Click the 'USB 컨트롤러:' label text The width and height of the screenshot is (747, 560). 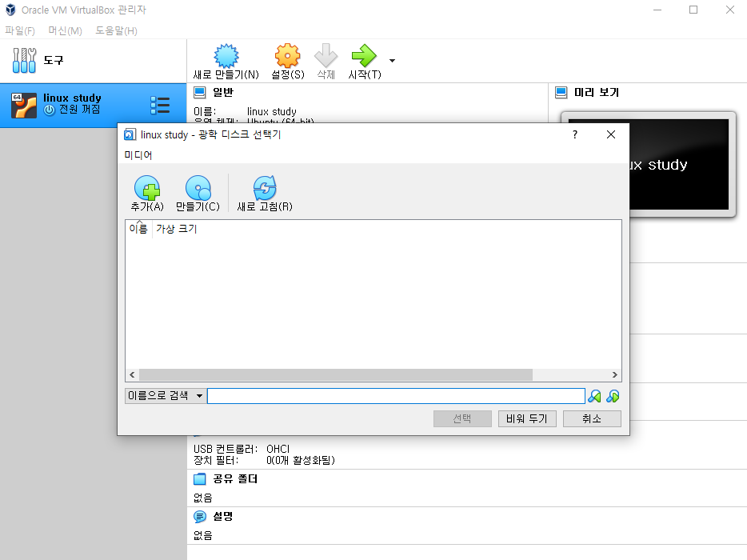226,449
